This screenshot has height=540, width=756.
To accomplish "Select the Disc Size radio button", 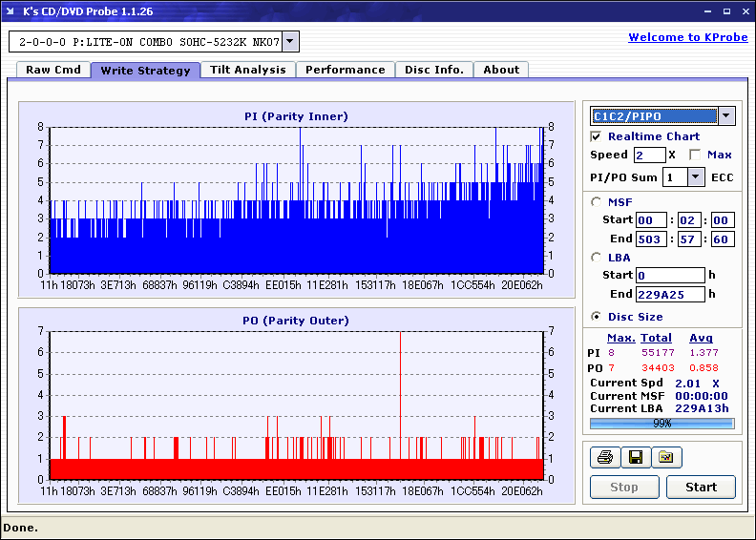I will click(597, 317).
